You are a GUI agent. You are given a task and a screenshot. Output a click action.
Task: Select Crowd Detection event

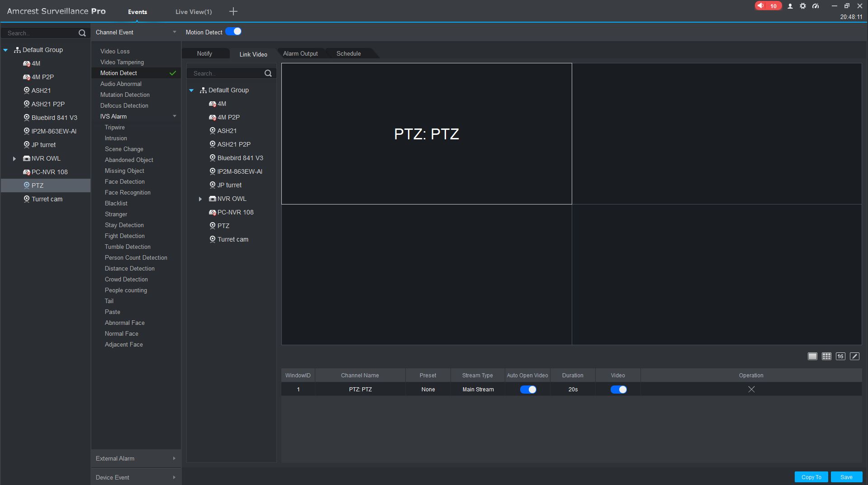(x=126, y=279)
